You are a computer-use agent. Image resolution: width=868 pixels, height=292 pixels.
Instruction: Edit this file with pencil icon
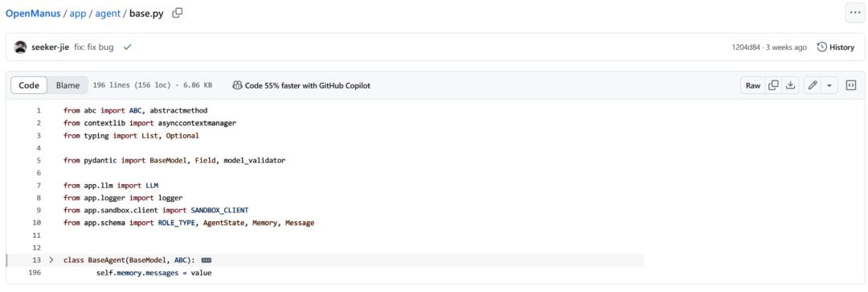(x=812, y=85)
